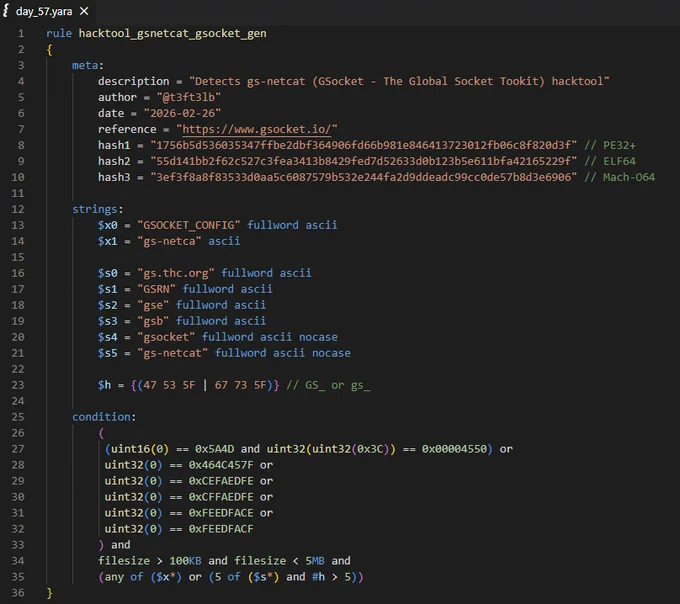
Task: Click '(any of ($x*)' on line 35
Action: (x=140, y=577)
